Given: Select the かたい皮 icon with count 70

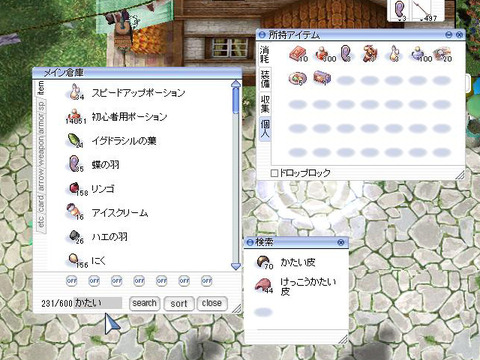Looking at the screenshot, I should point(263,262).
